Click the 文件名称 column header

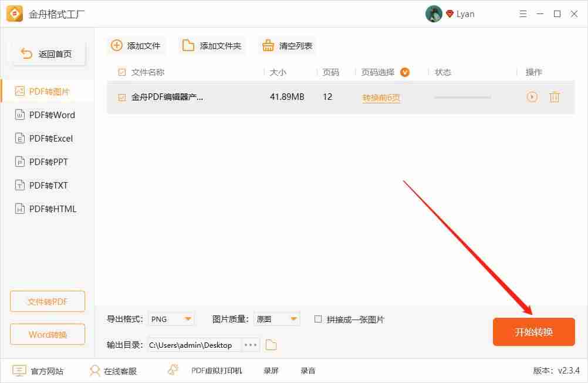pos(148,72)
